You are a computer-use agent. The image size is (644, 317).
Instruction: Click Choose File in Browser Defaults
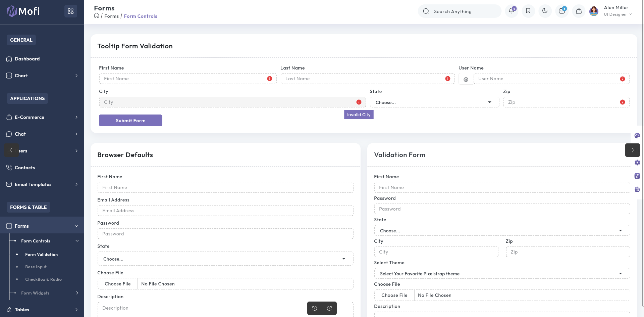pyautogui.click(x=118, y=284)
